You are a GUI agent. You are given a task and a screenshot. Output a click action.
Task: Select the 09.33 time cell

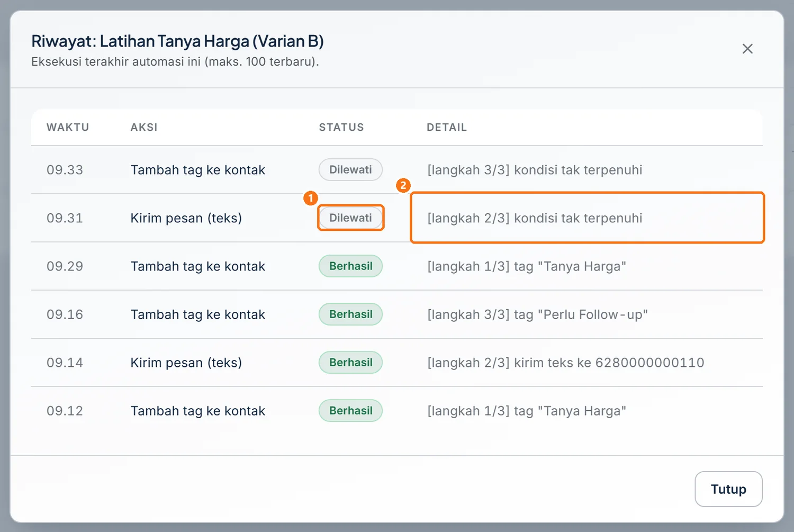click(x=65, y=170)
